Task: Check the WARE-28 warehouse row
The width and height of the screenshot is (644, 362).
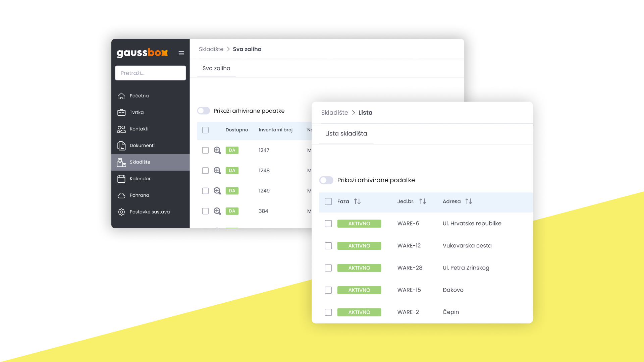Action: pos(328,268)
